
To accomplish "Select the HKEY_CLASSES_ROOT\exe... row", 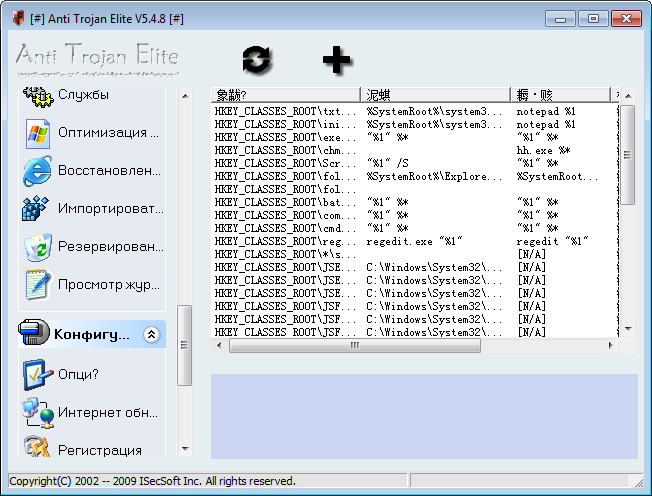I will [415, 137].
